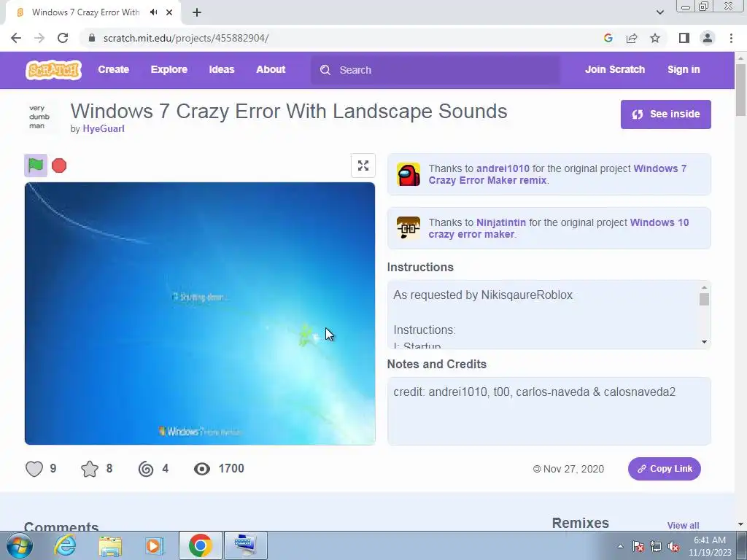The height and width of the screenshot is (560, 747).
Task: Click the Scratch logo
Action: coord(53,70)
